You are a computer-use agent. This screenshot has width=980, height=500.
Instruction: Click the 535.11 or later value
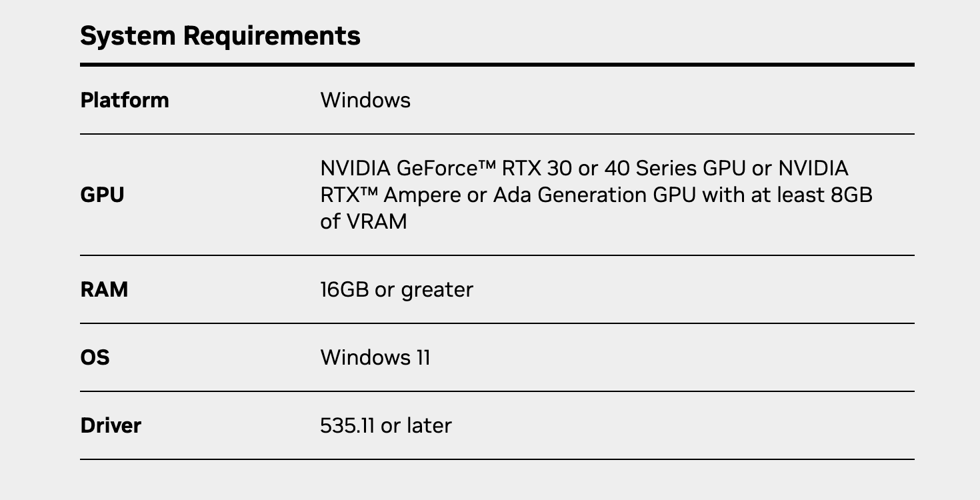coord(386,425)
